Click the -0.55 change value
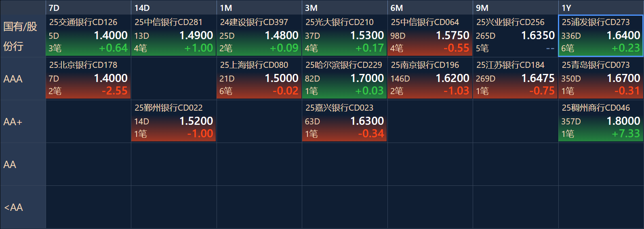644x229 pixels. [x=457, y=48]
